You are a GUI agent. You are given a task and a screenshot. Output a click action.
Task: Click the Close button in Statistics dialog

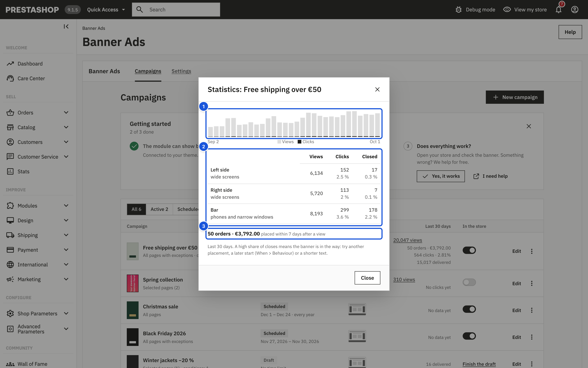click(367, 278)
